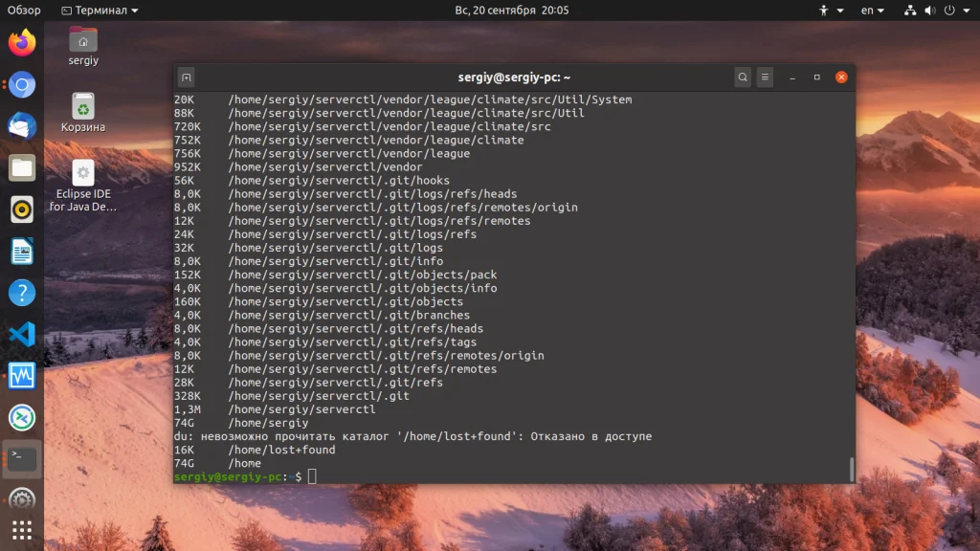The image size is (980, 551).
Task: Click the 74G '/home' line
Action: [x=217, y=464]
